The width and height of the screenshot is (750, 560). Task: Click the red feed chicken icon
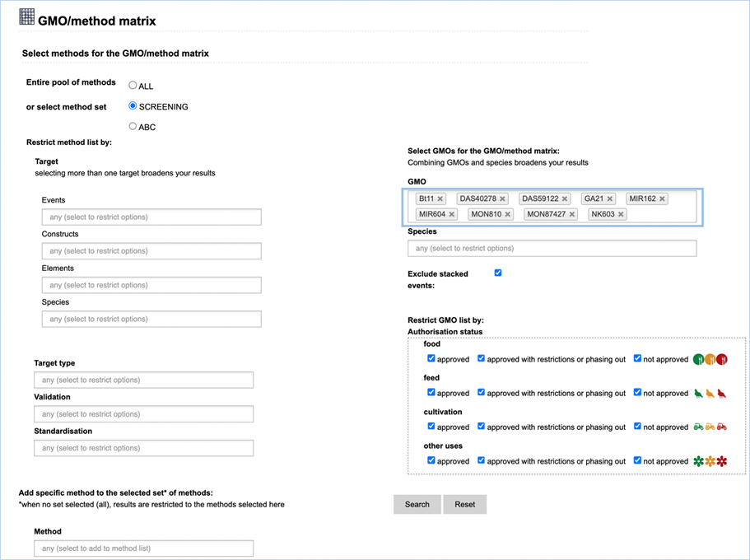tap(722, 394)
